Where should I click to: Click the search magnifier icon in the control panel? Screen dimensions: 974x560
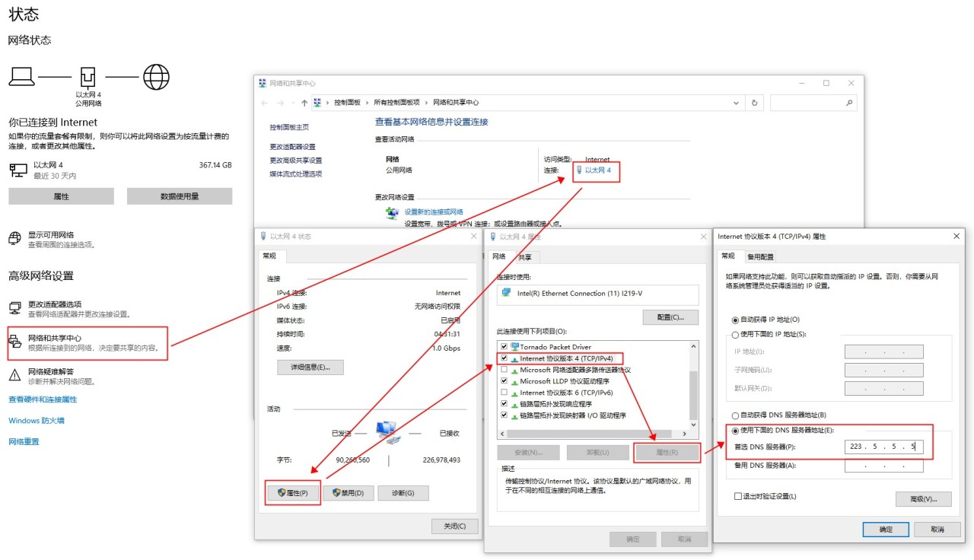(x=849, y=103)
